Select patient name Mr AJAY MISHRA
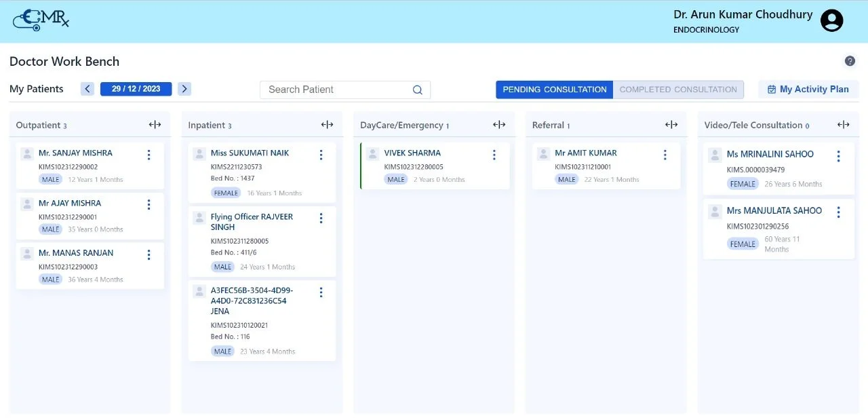The width and height of the screenshot is (868, 418). [x=70, y=203]
